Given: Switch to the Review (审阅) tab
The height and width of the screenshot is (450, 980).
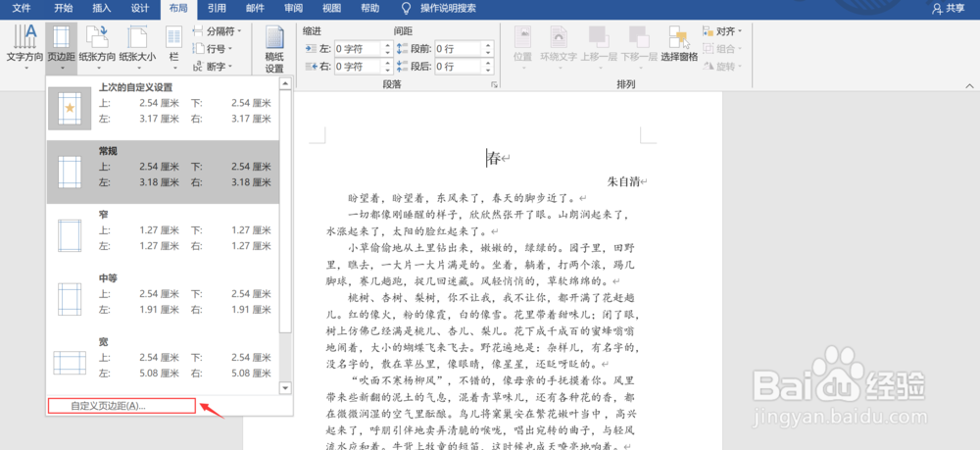Looking at the screenshot, I should [293, 8].
